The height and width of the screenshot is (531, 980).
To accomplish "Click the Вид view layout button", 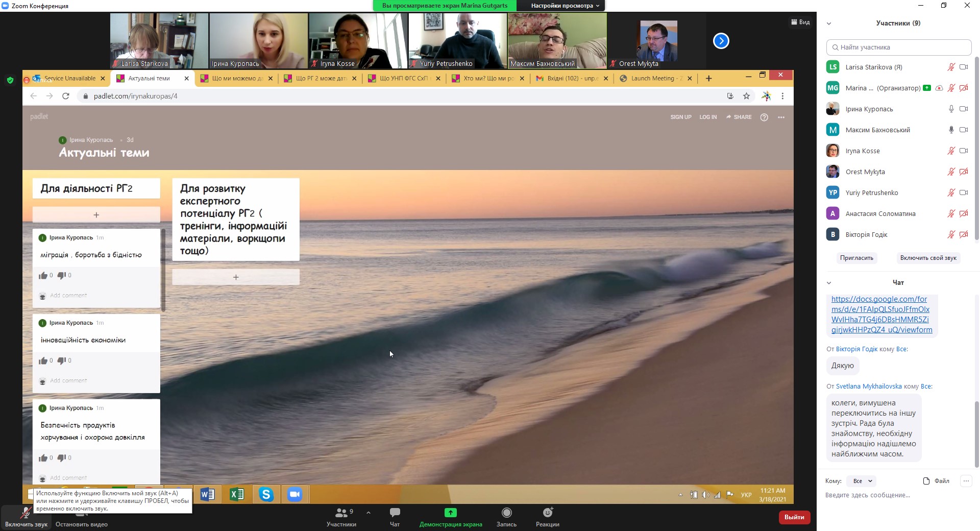I will pyautogui.click(x=800, y=22).
